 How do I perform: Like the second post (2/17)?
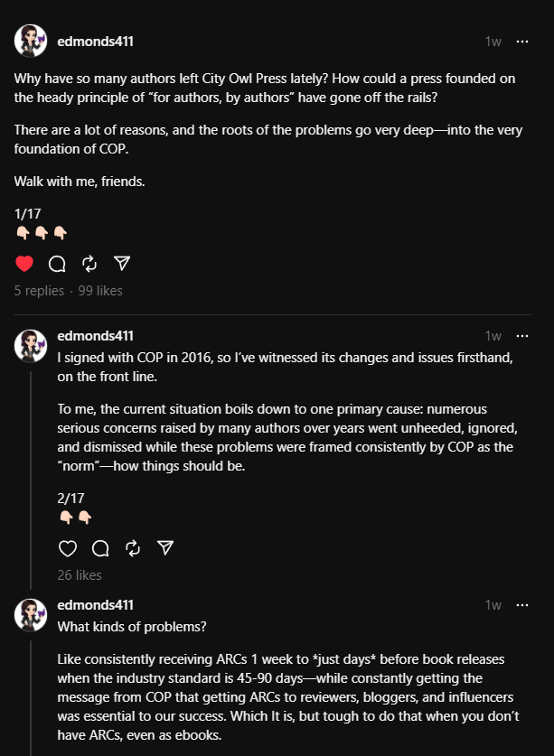(68, 548)
